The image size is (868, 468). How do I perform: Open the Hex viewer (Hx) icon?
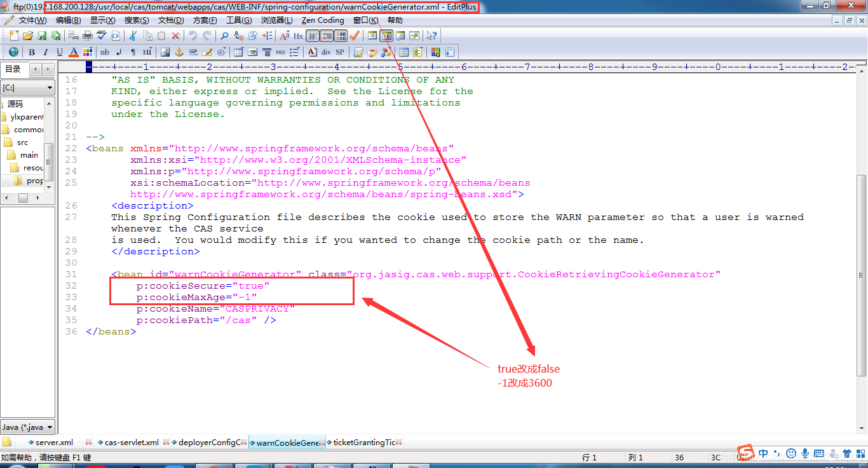coord(298,36)
